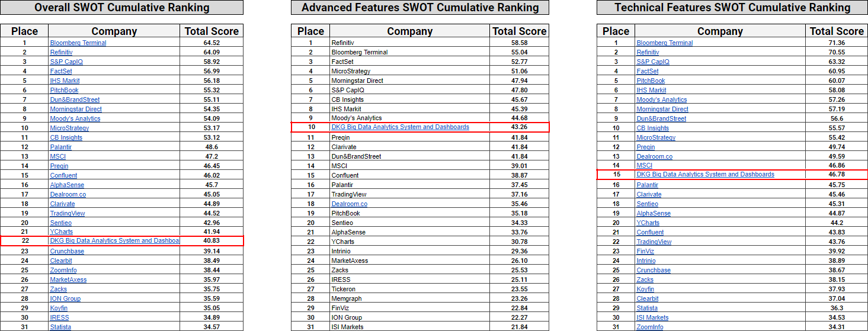Click ZoomInfo link in Technical Features table

click(x=650, y=327)
